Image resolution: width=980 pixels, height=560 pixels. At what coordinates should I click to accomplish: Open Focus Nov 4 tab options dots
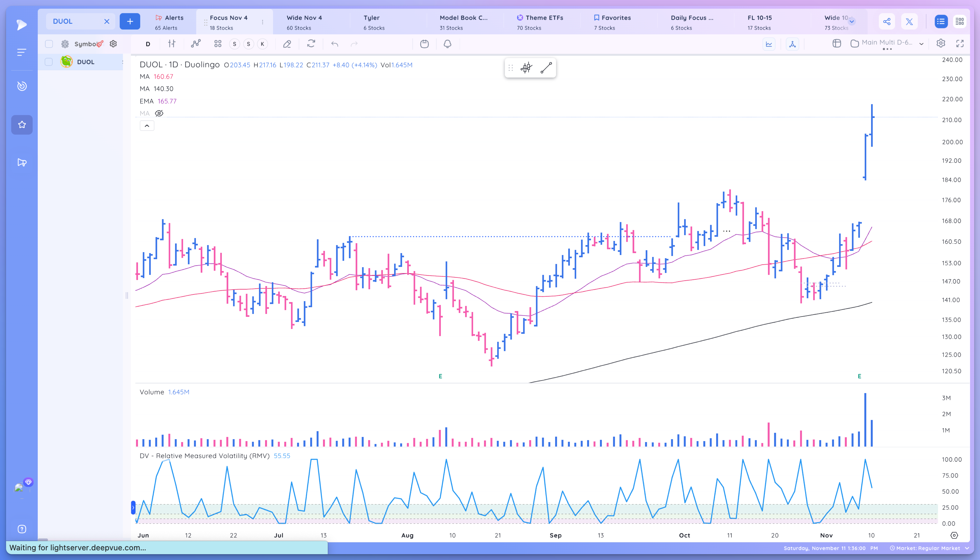[262, 22]
